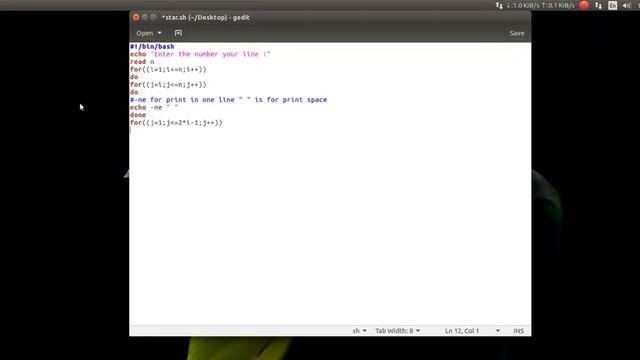Click the 'read n' line

coord(142,62)
